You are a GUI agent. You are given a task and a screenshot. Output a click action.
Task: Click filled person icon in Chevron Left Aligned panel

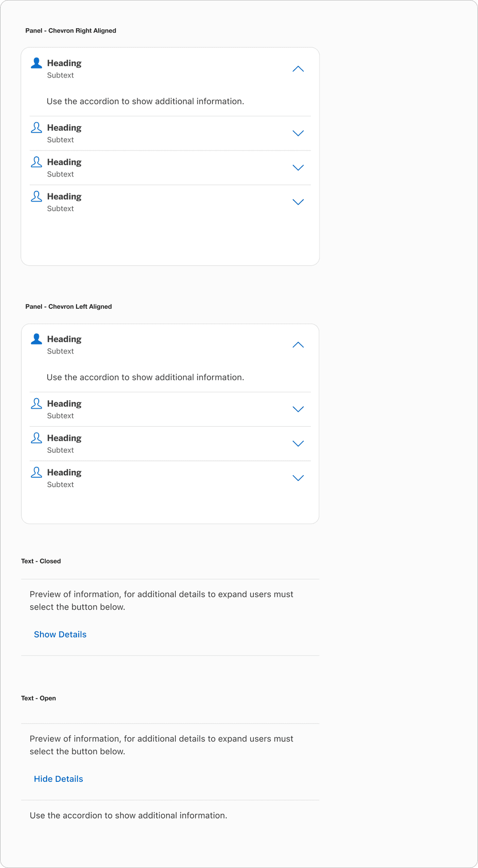(x=36, y=339)
